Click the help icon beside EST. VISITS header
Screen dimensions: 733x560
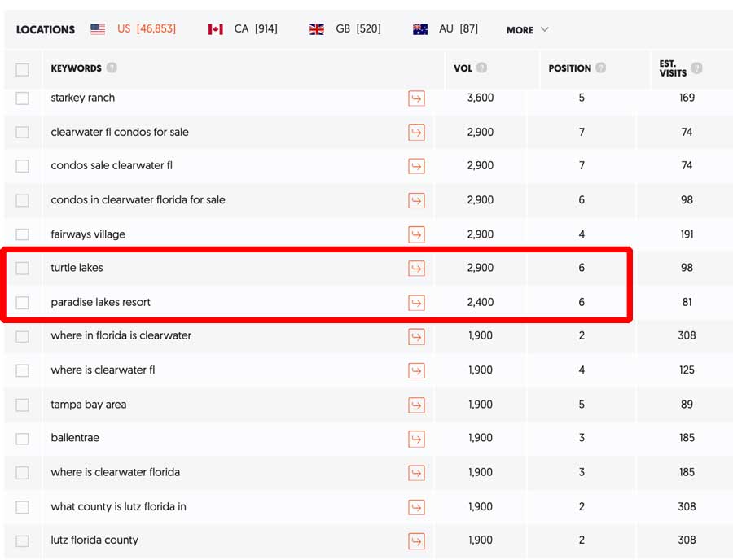(696, 68)
